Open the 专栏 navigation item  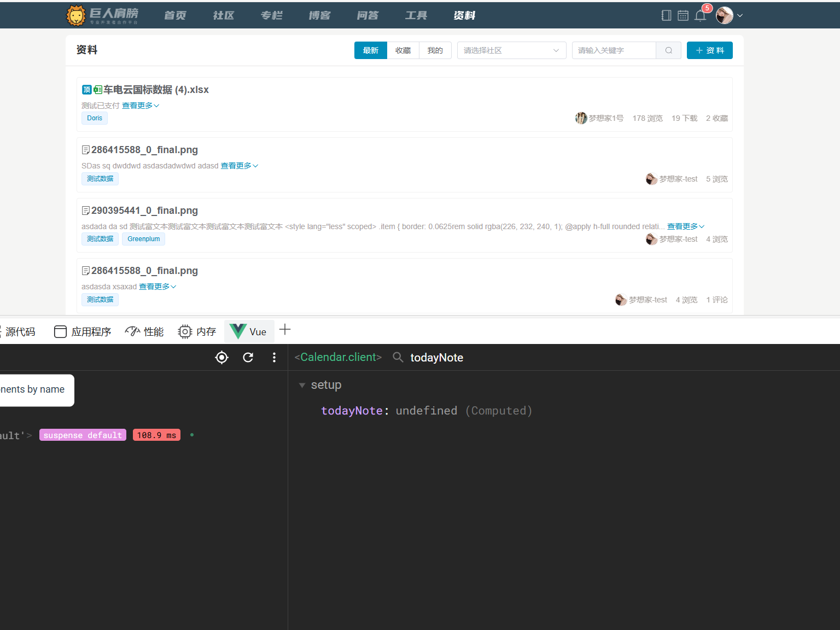(272, 15)
